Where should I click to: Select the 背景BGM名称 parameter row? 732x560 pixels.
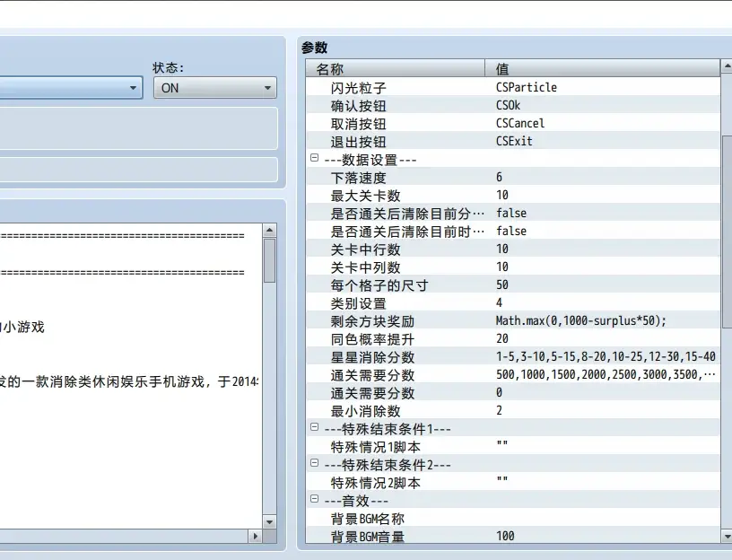tap(513, 518)
